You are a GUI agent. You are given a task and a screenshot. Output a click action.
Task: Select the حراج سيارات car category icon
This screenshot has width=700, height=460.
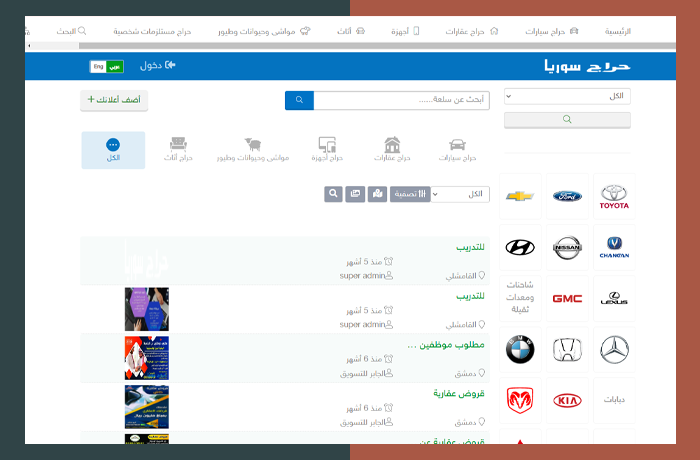[x=457, y=150]
